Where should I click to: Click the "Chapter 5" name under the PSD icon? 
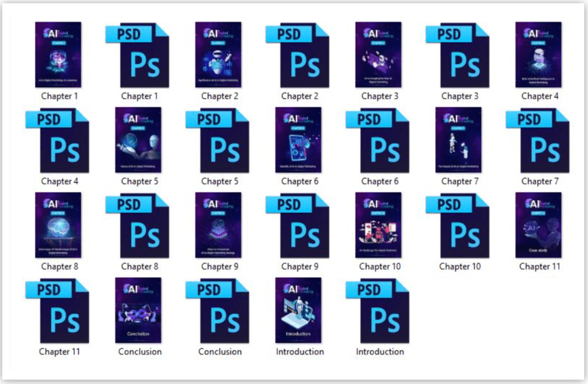pos(220,181)
